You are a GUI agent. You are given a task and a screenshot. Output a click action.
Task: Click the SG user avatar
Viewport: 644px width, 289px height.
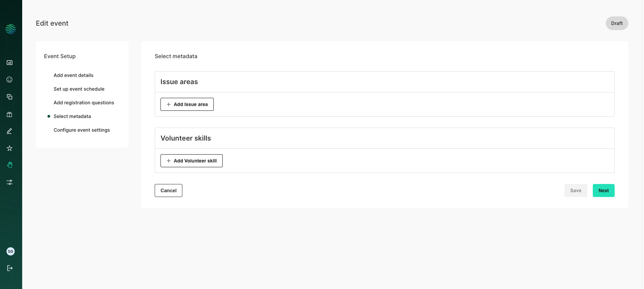click(11, 251)
